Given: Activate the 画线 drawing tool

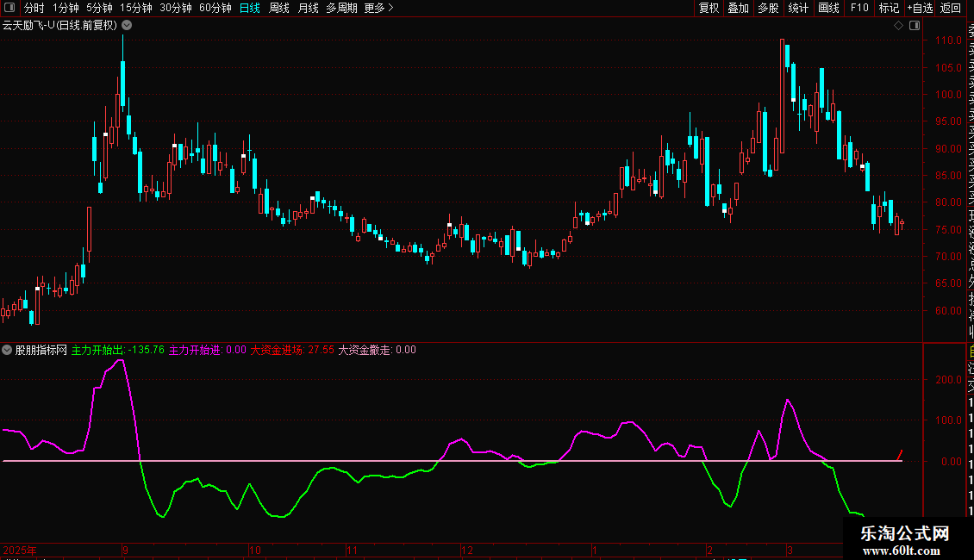Looking at the screenshot, I should [x=828, y=8].
